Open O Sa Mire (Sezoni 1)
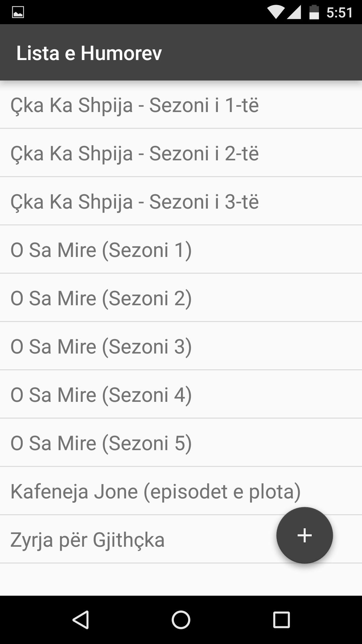362x644 pixels. pyautogui.click(x=101, y=250)
